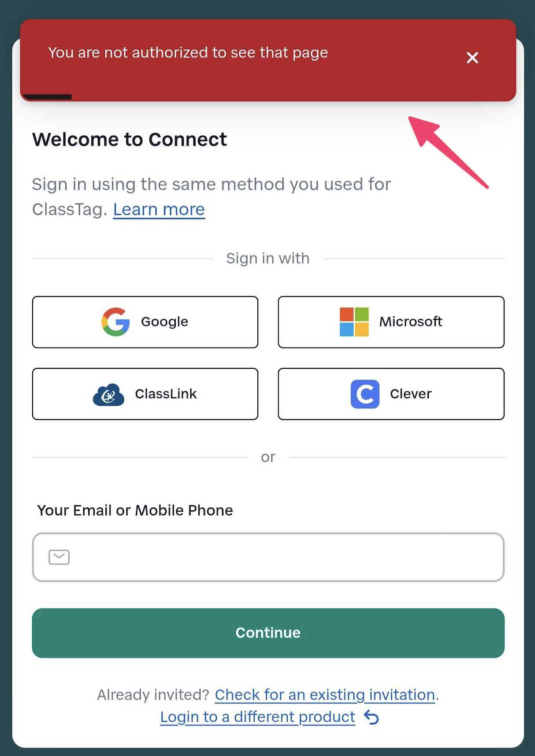
Task: Sign in with the Google button label
Action: coord(164,322)
